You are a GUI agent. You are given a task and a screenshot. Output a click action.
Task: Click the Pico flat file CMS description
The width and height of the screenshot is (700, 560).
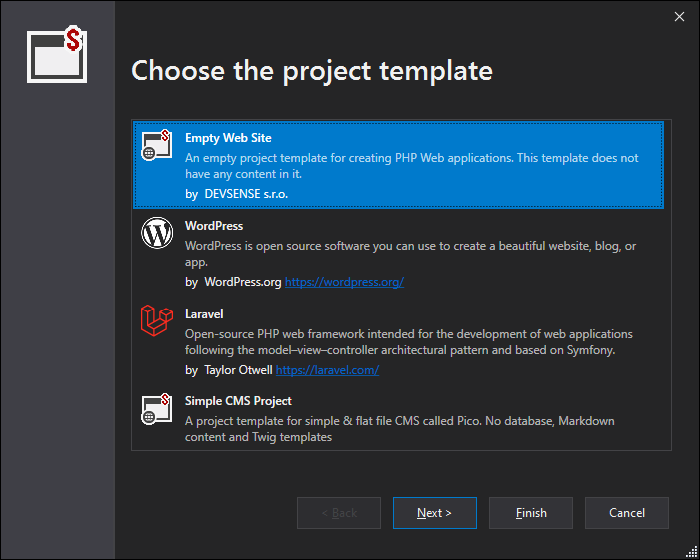tap(400, 429)
